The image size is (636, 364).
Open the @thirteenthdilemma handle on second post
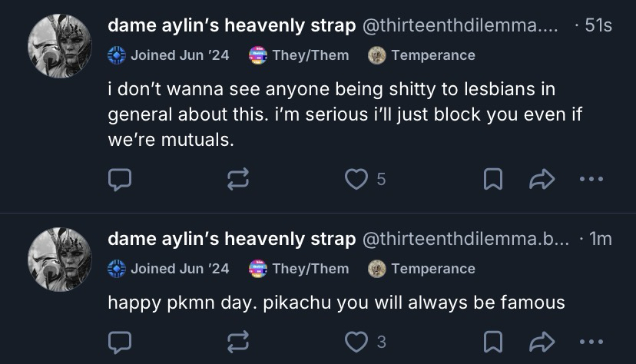coord(465,239)
